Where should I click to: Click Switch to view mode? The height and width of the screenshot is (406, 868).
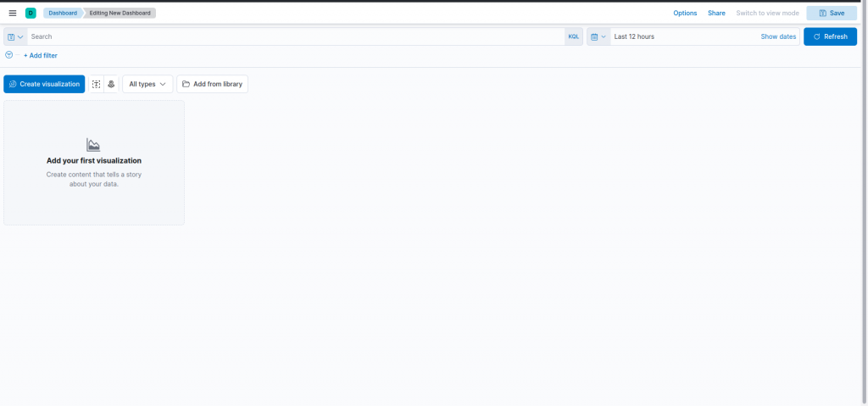point(767,13)
